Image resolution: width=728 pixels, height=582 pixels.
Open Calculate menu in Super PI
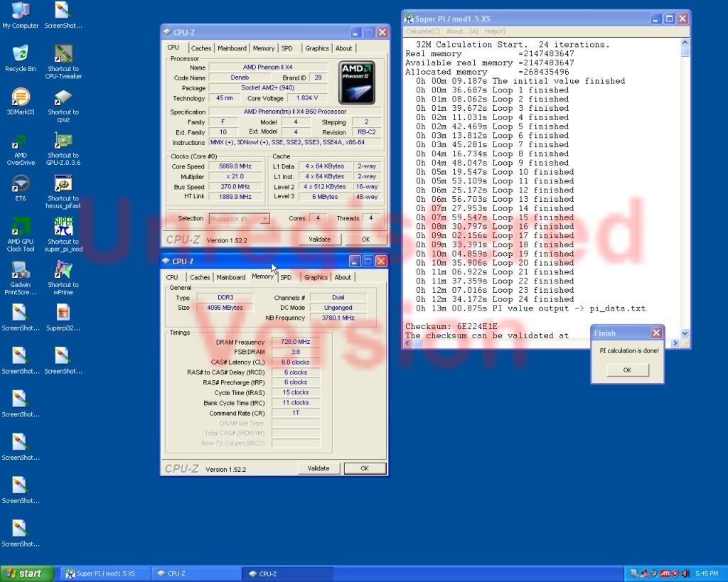[422, 31]
